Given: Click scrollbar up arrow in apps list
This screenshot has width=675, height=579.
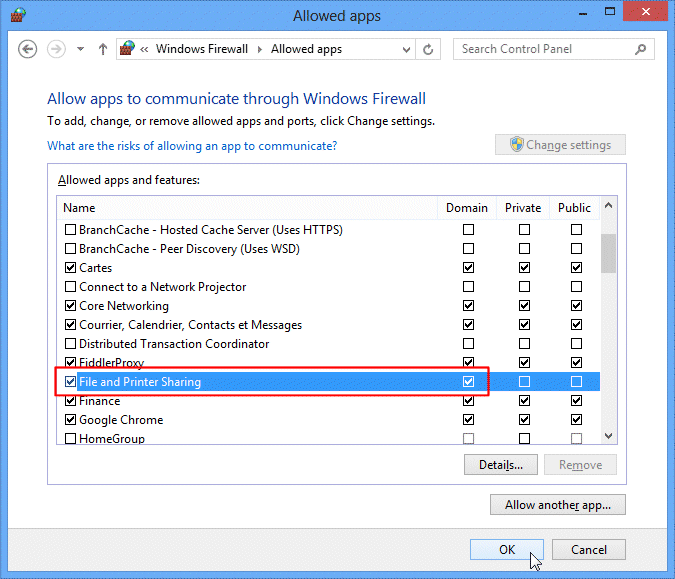Looking at the screenshot, I should tap(608, 205).
